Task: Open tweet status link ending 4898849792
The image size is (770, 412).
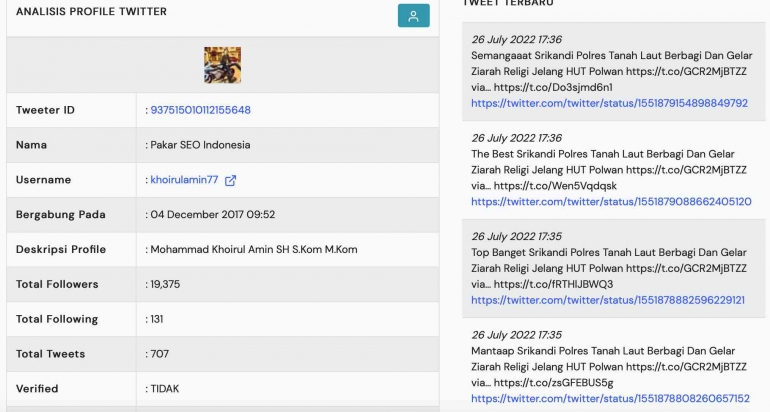Action: pyautogui.click(x=609, y=103)
